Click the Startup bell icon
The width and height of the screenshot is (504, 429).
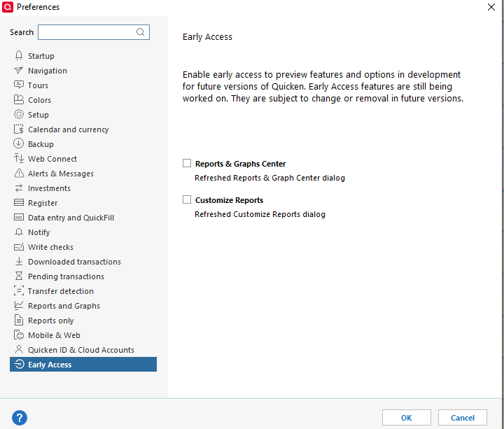pos(19,55)
